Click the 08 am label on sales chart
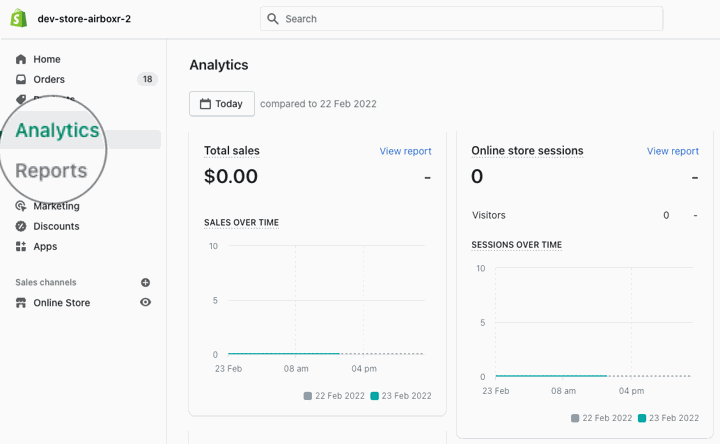This screenshot has width=720, height=444. (x=296, y=369)
